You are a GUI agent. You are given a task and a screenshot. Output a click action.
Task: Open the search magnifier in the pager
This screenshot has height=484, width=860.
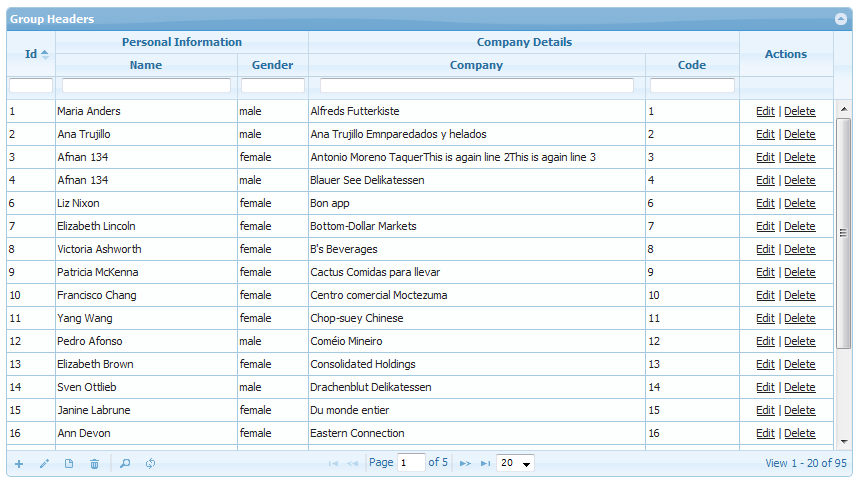125,464
